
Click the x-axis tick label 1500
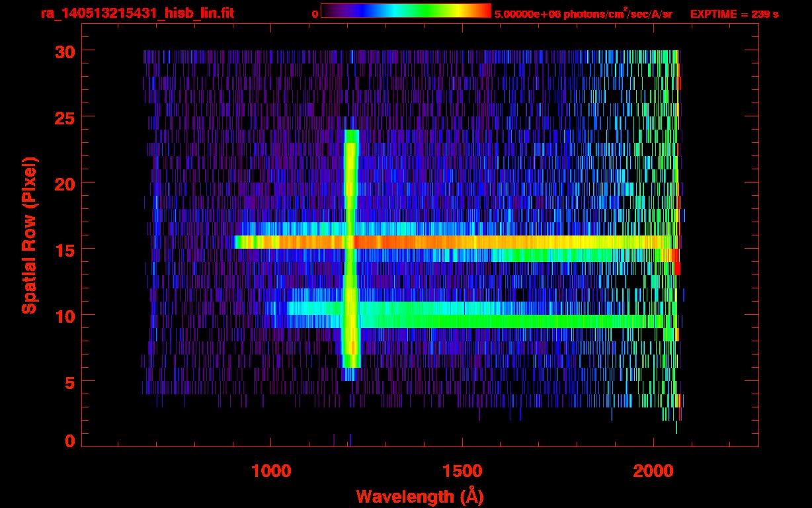[462, 471]
